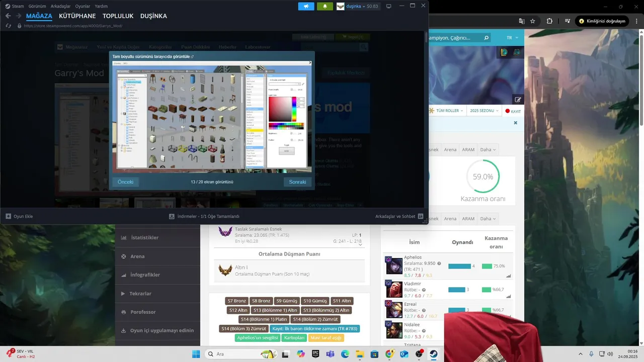The width and height of the screenshot is (644, 362).
Task: Open the green Steam notifications bell
Action: tap(325, 6)
